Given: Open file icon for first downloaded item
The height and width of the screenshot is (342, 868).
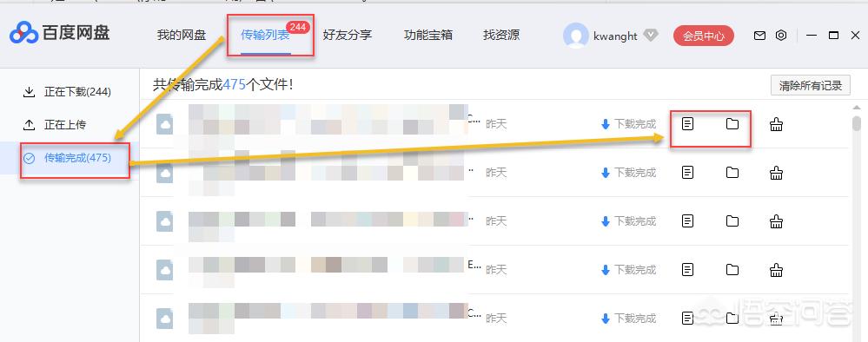Looking at the screenshot, I should point(687,124).
